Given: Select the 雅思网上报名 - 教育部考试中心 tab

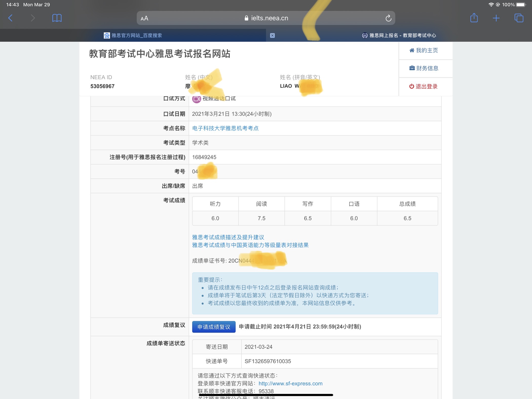Looking at the screenshot, I should coord(399,35).
